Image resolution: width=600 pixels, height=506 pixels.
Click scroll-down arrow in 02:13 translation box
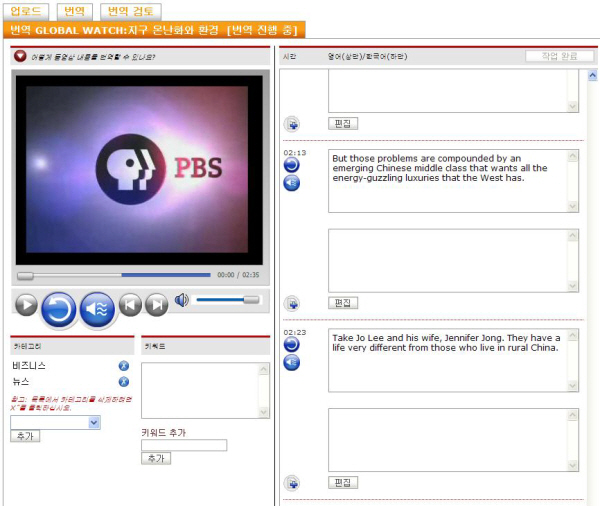573,286
